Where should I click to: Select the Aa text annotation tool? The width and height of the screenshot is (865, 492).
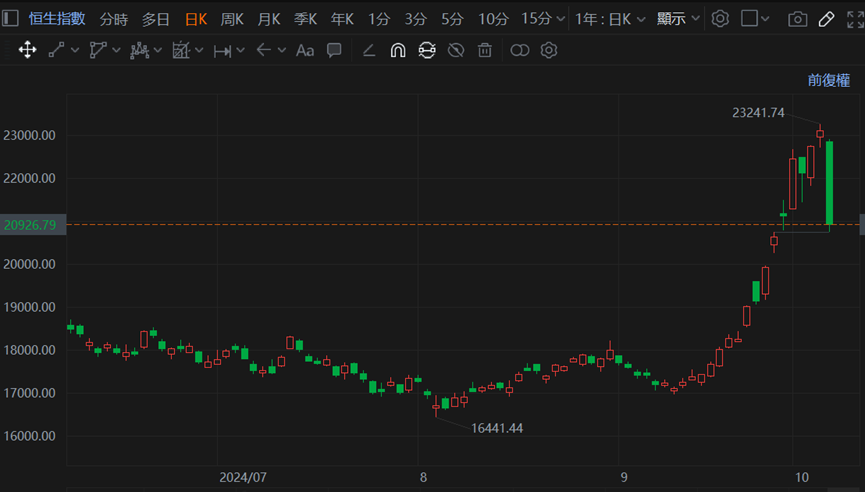[305, 51]
